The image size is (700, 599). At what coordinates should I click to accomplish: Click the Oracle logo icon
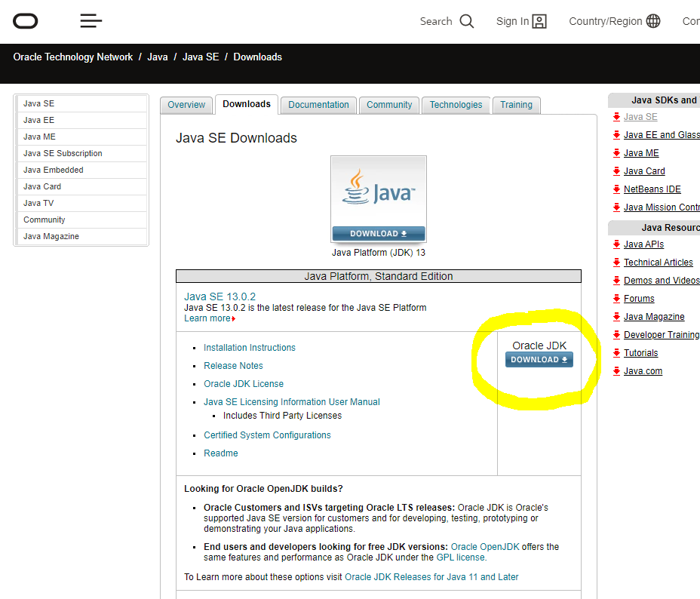(26, 21)
